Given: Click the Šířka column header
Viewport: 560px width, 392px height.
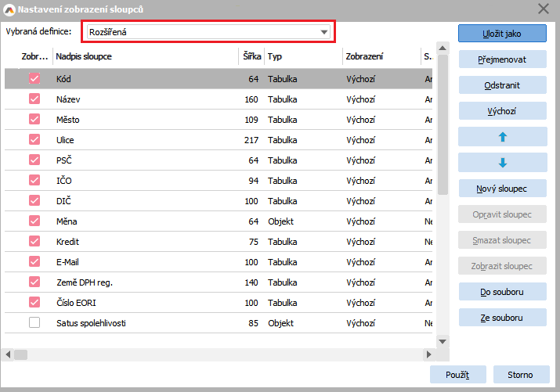Looking at the screenshot, I should click(x=251, y=57).
